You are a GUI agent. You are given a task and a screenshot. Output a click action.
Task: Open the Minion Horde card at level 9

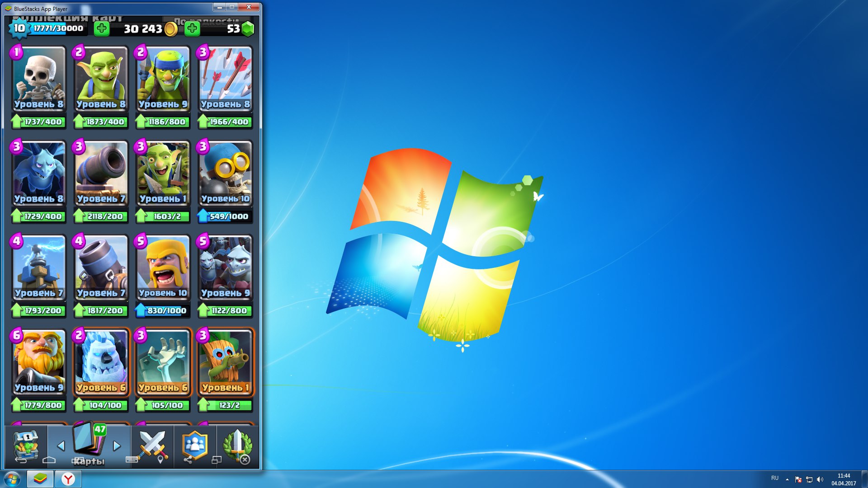(x=225, y=268)
